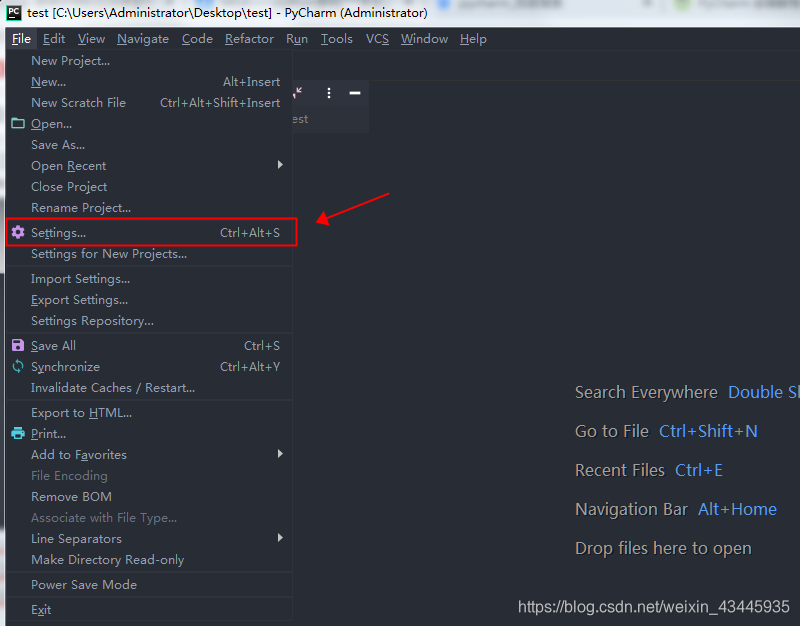Open the Refactor menu

(x=249, y=39)
